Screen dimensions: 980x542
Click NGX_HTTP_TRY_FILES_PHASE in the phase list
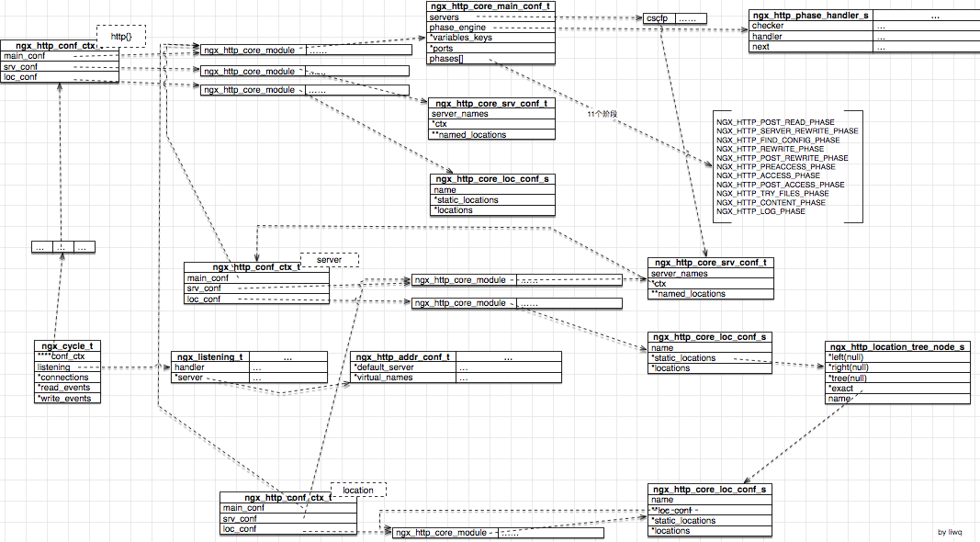772,194
